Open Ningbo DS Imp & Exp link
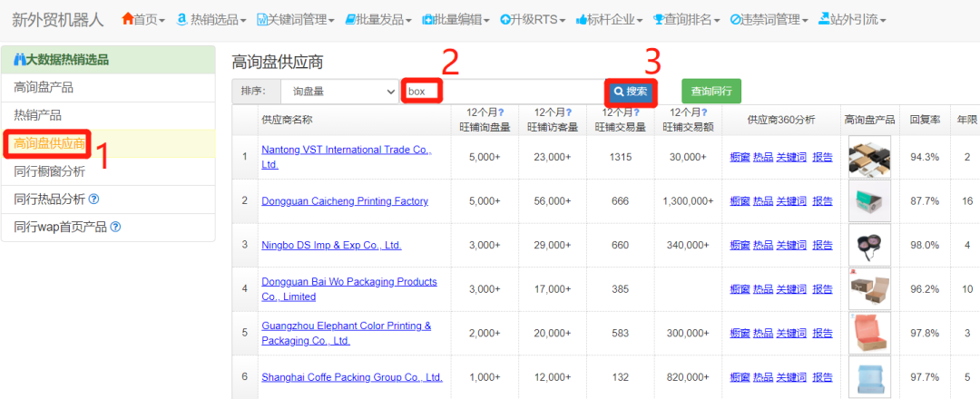Screen dimensions: 980x399 coord(331,246)
